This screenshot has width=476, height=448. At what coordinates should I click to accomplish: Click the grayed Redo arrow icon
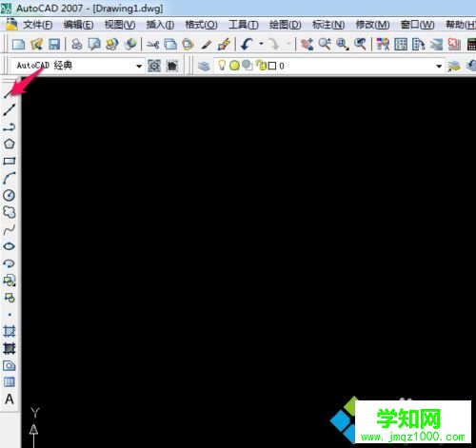273,44
